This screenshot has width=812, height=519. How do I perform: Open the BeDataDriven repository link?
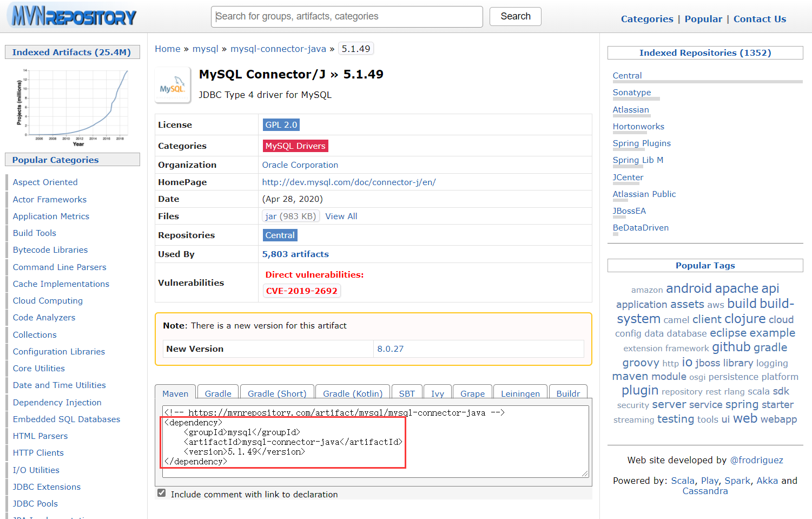[x=641, y=228]
